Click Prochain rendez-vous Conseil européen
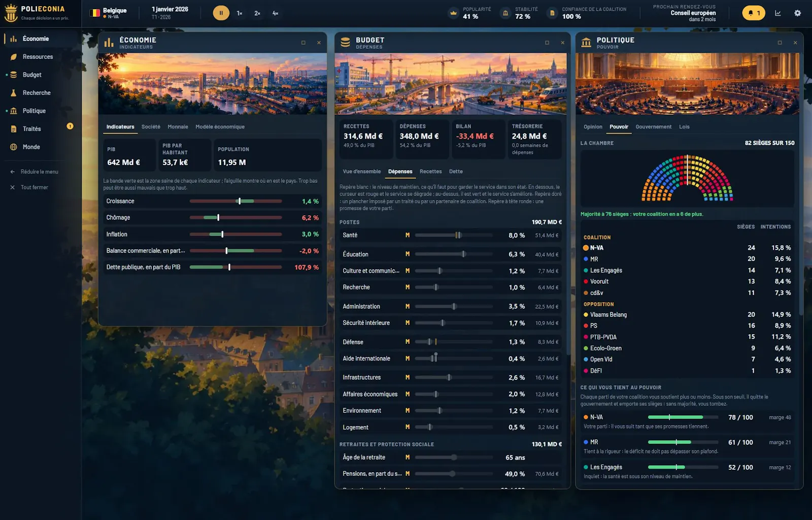Viewport: 812px width, 520px height. [684, 13]
